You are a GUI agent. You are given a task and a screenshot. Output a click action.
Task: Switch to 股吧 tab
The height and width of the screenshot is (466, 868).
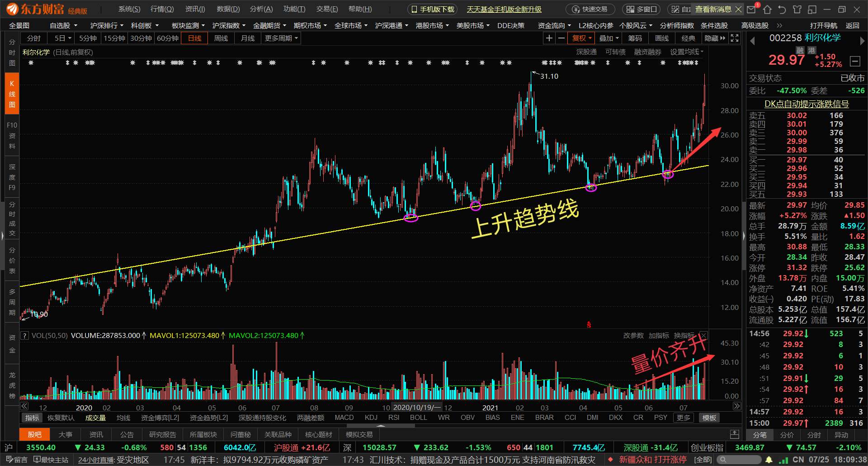34,434
